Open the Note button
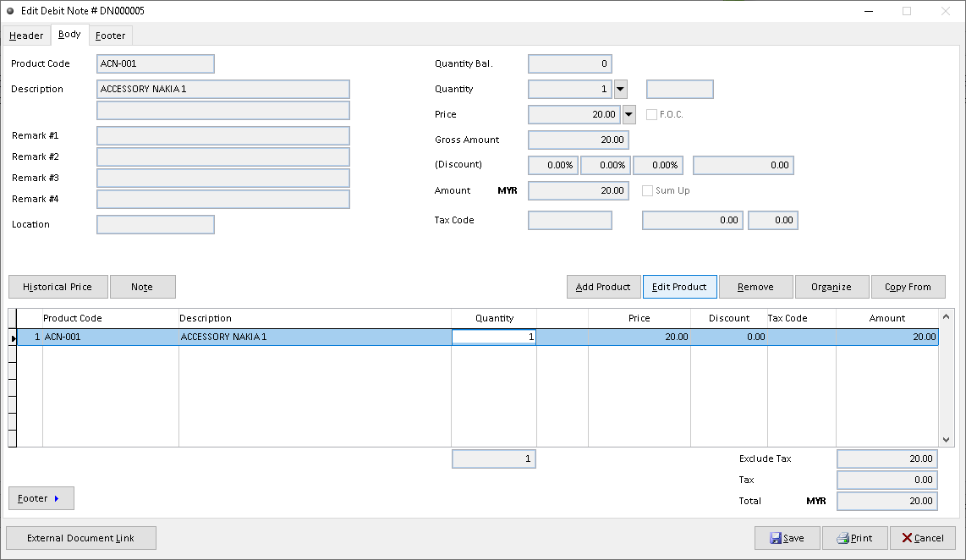The image size is (966, 560). [x=142, y=287]
